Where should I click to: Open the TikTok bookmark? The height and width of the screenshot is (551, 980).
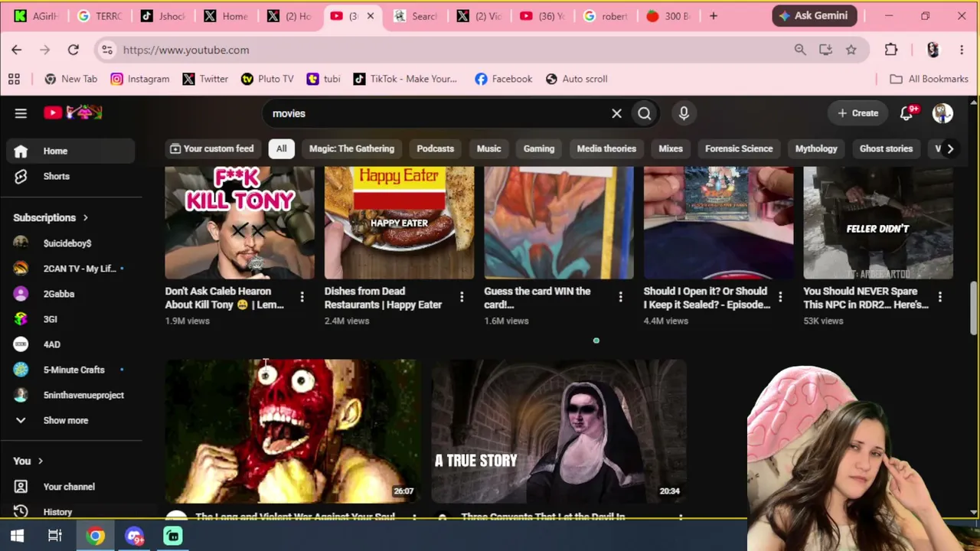[x=405, y=79]
